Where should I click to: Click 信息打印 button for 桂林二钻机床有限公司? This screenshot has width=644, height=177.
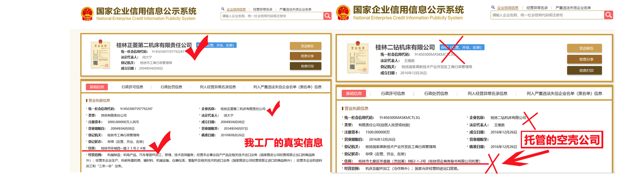pyautogui.click(x=584, y=70)
